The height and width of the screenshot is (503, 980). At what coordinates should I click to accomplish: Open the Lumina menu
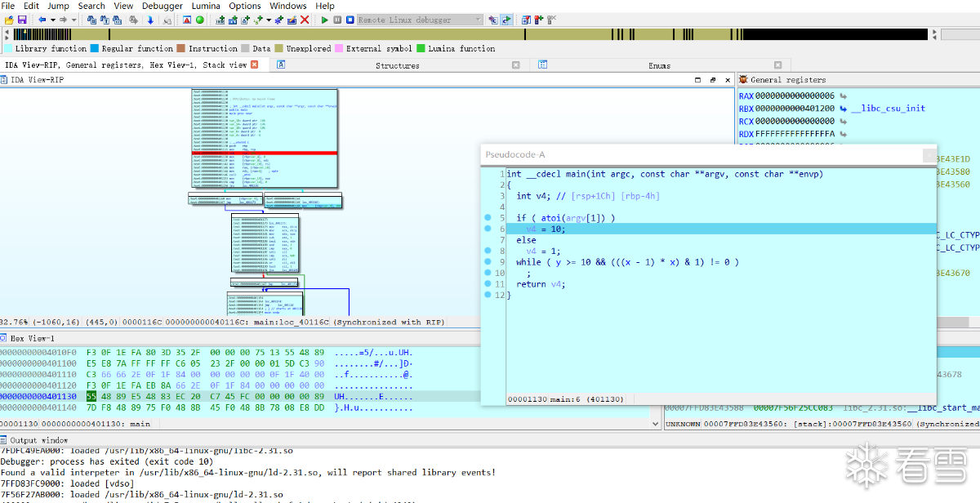point(206,6)
